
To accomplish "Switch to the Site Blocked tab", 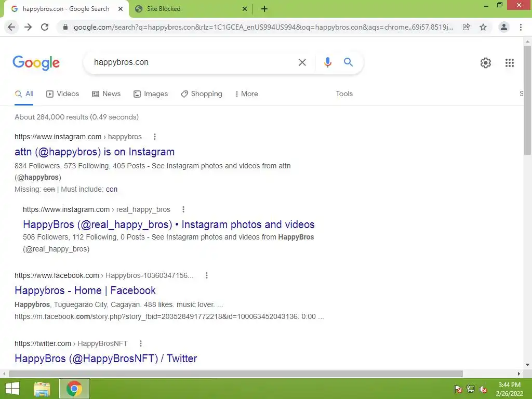I will click(x=192, y=9).
